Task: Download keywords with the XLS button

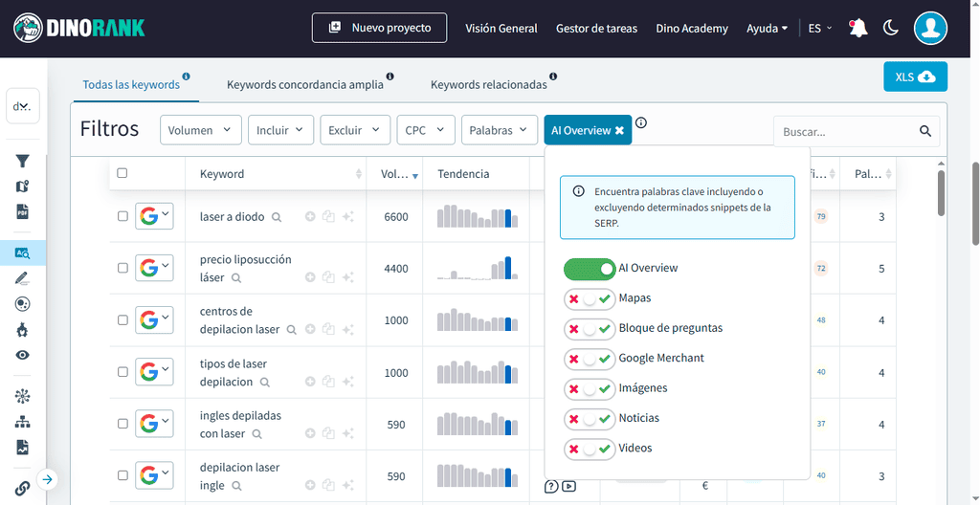Action: [914, 77]
